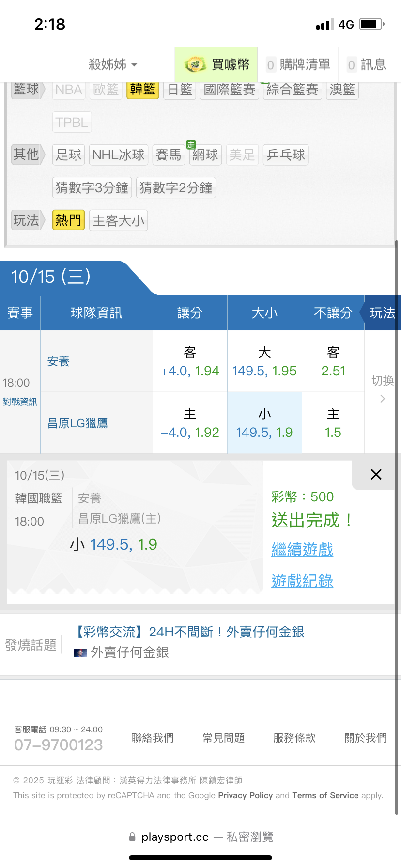Select the 韓籃 league filter
401x868 pixels.
(x=142, y=90)
